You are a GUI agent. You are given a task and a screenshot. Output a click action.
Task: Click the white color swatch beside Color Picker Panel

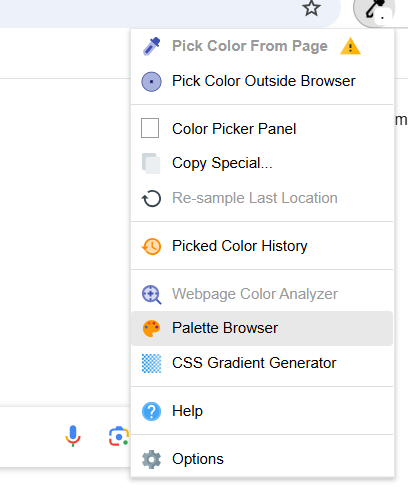[150, 128]
